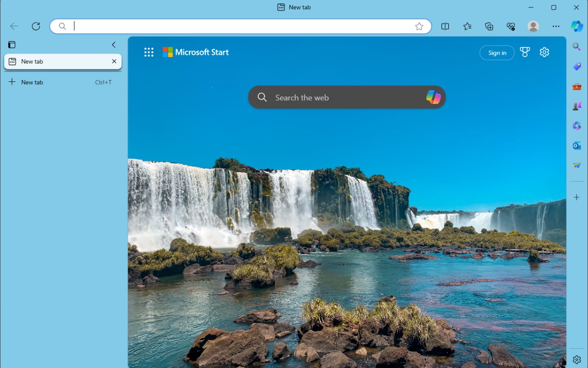The image size is (588, 368).
Task: Minimize the browser window
Action: pyautogui.click(x=531, y=7)
